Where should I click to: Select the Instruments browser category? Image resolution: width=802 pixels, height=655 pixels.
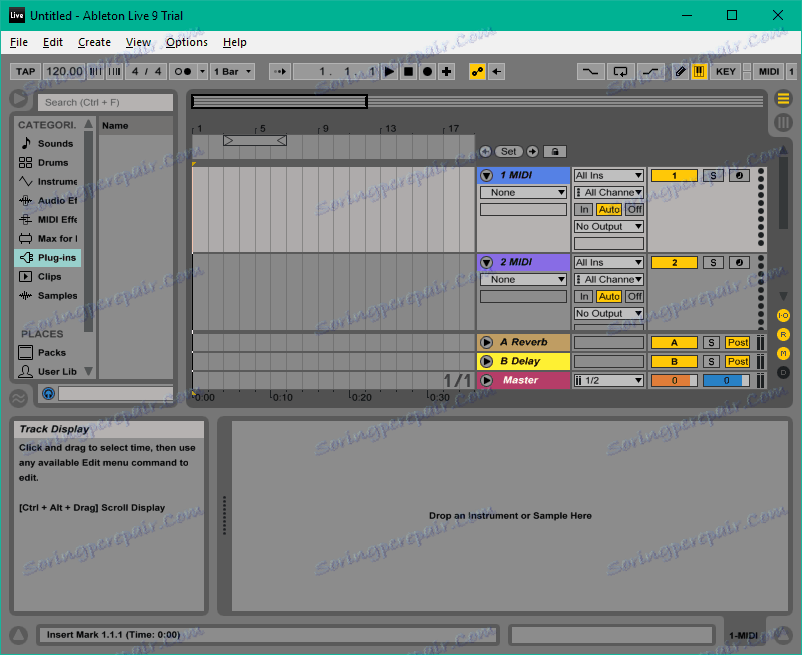[49, 182]
